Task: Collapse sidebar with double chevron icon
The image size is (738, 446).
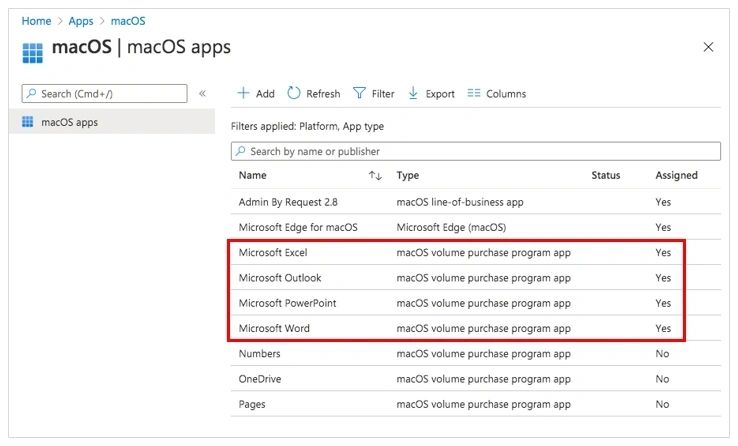Action: click(202, 93)
